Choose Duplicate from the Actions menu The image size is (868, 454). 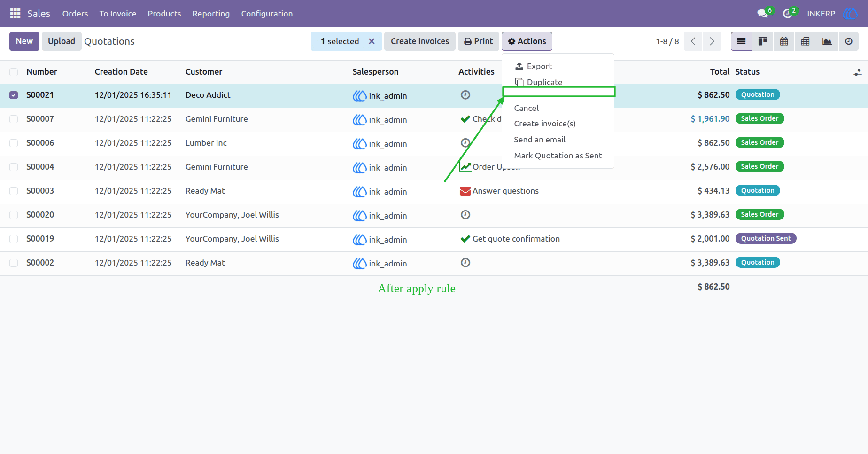(544, 82)
